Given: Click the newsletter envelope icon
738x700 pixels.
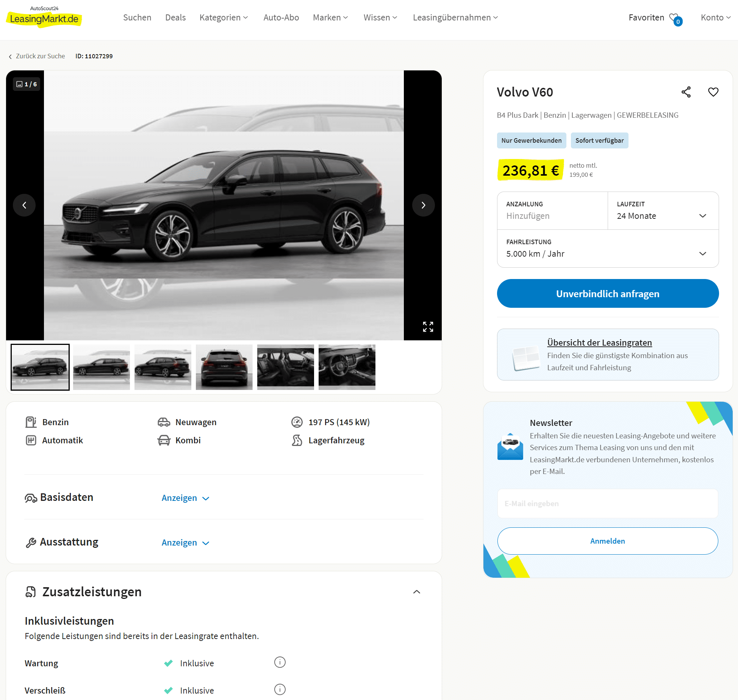Looking at the screenshot, I should pyautogui.click(x=510, y=447).
